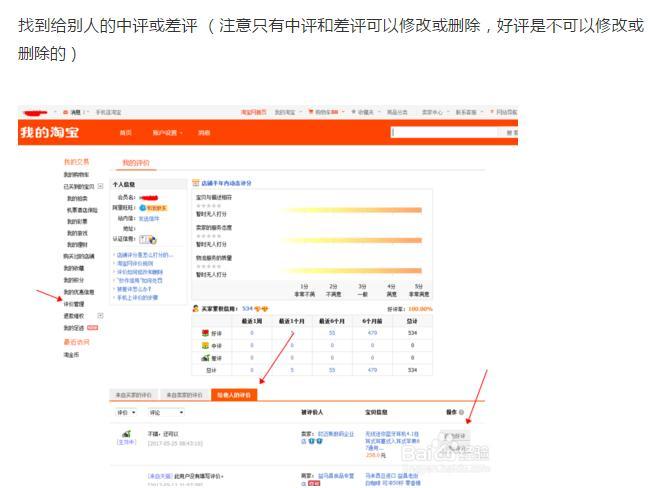
Task: Click the shopping cart icon in top bar
Action: tap(311, 112)
